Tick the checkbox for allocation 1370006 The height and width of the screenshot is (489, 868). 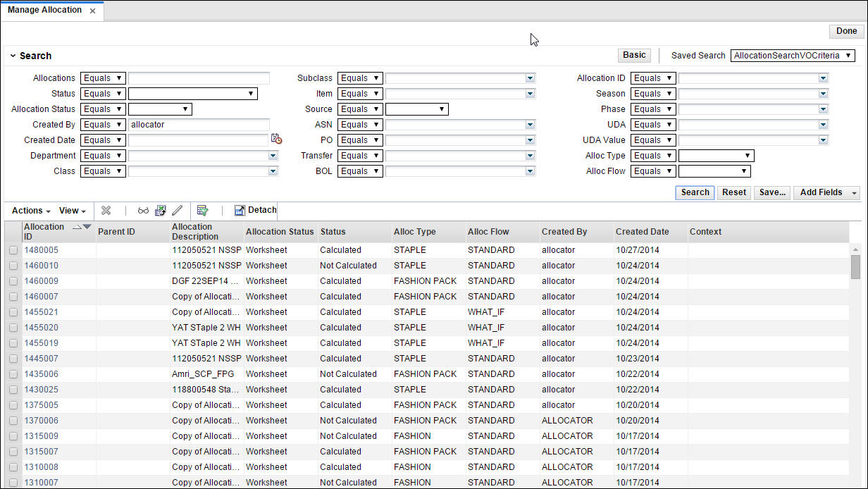(x=13, y=421)
